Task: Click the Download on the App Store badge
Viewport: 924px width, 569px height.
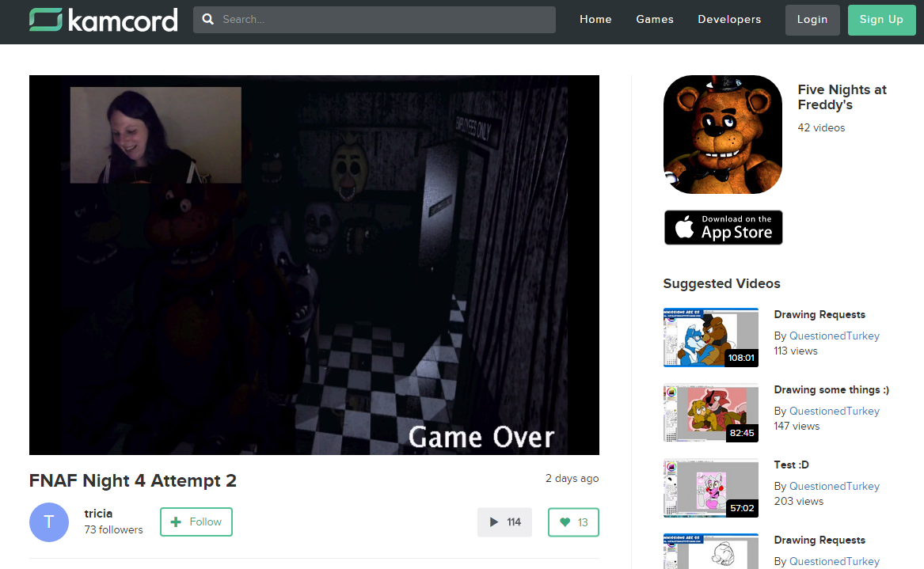Action: tap(723, 227)
